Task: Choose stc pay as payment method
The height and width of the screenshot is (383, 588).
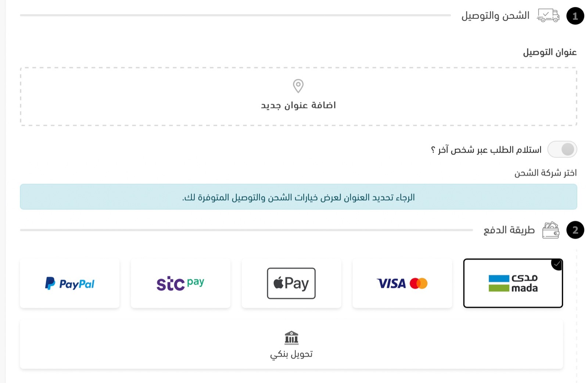Action: click(180, 283)
